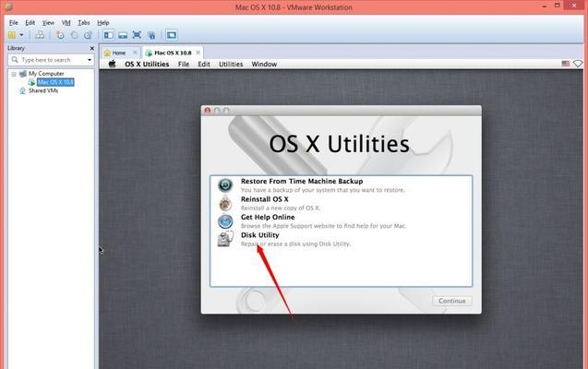Open the VM menu
Viewport: 588px width, 369px height.
[x=66, y=22]
